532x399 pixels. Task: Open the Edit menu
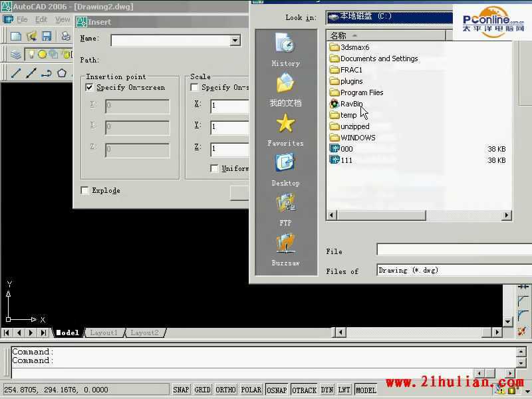[x=41, y=19]
